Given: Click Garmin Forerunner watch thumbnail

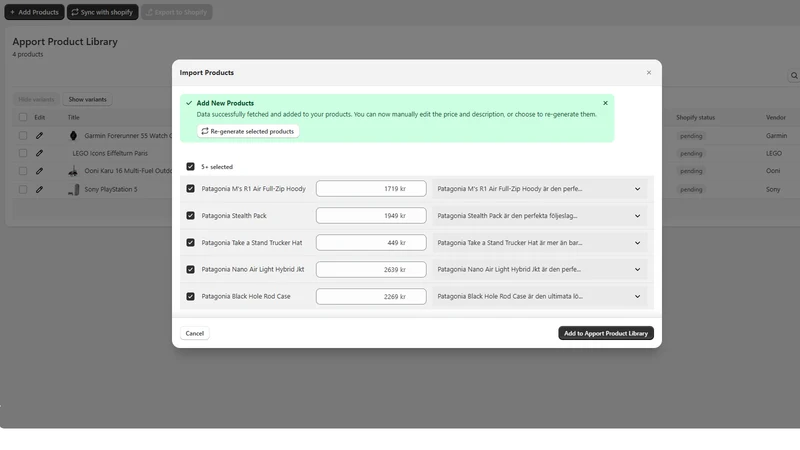Looking at the screenshot, I should pyautogui.click(x=73, y=136).
